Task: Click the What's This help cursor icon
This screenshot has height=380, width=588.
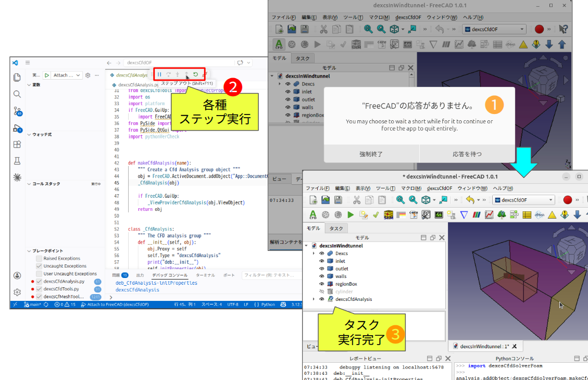Action: (563, 29)
